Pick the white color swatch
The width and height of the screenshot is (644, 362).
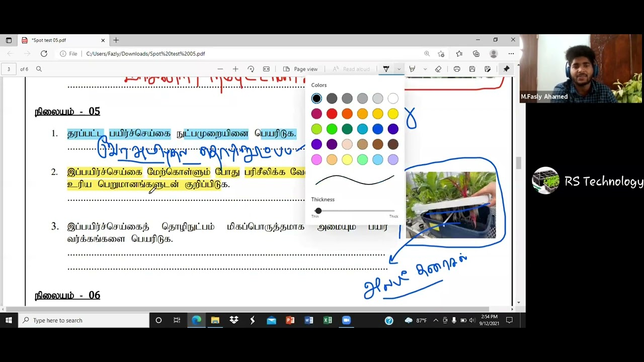coord(393,99)
